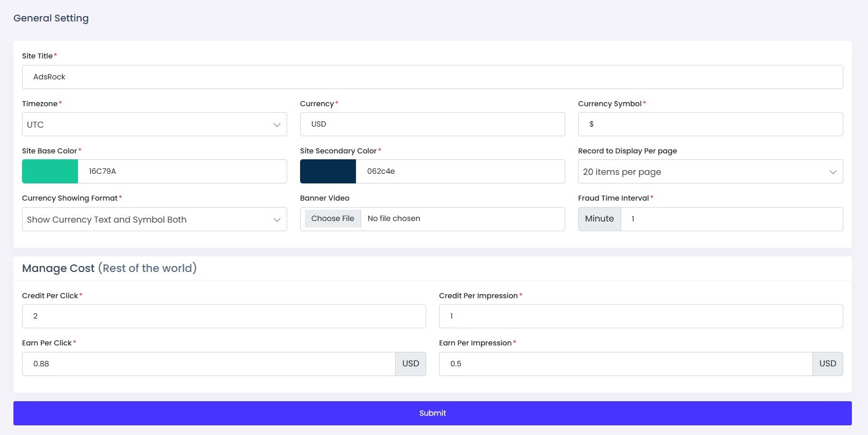Click the Fraud Time Interval number field
This screenshot has height=435, width=868.
coord(731,219)
